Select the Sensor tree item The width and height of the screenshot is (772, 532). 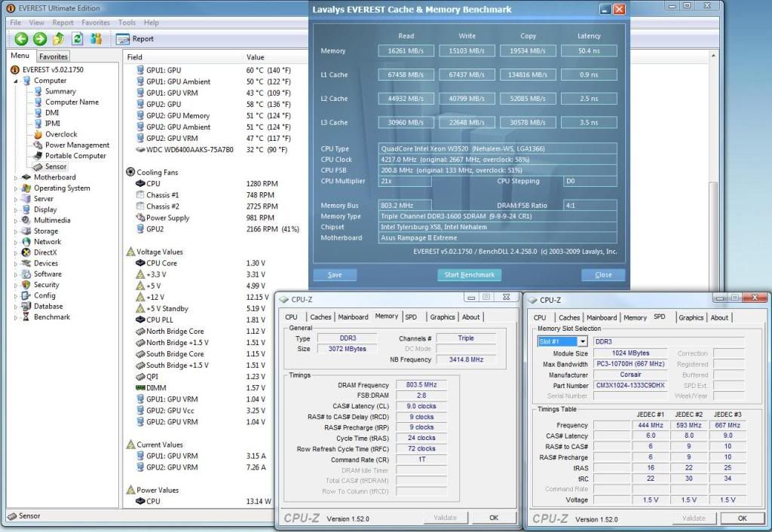56,167
